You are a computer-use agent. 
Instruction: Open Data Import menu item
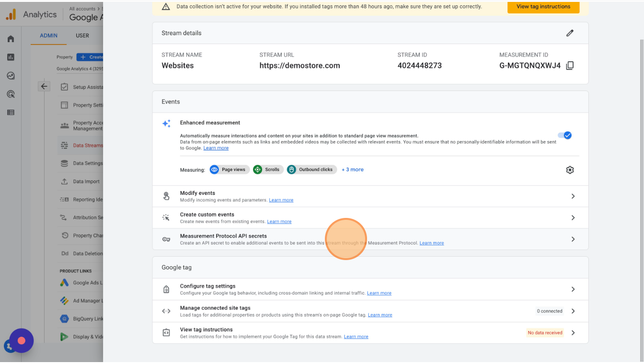[80, 182]
